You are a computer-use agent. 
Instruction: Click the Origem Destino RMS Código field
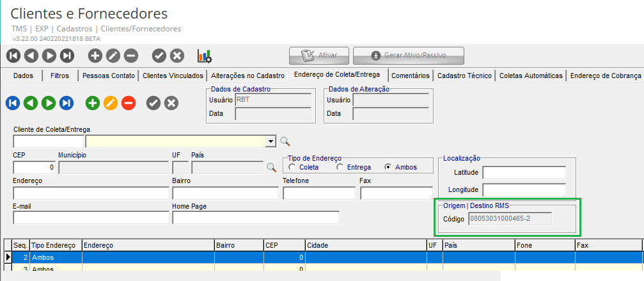(x=510, y=218)
